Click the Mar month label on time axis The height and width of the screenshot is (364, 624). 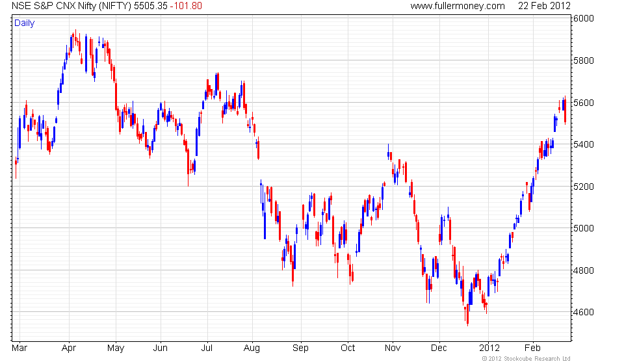pos(19,348)
